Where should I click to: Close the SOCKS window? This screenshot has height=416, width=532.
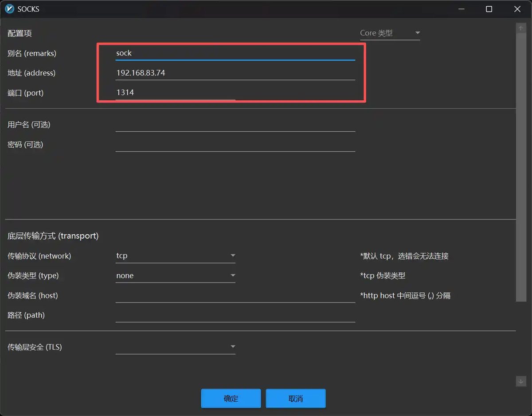click(517, 9)
